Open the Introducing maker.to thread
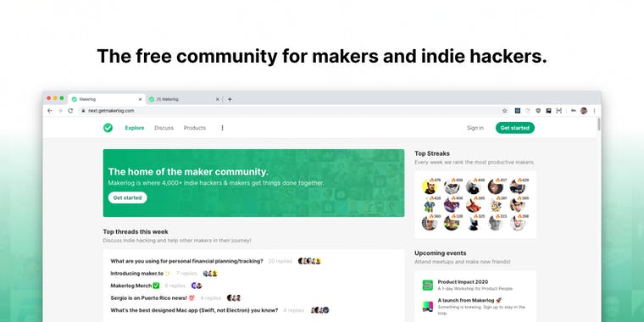Screen dimensions: 644x322 tap(140, 273)
